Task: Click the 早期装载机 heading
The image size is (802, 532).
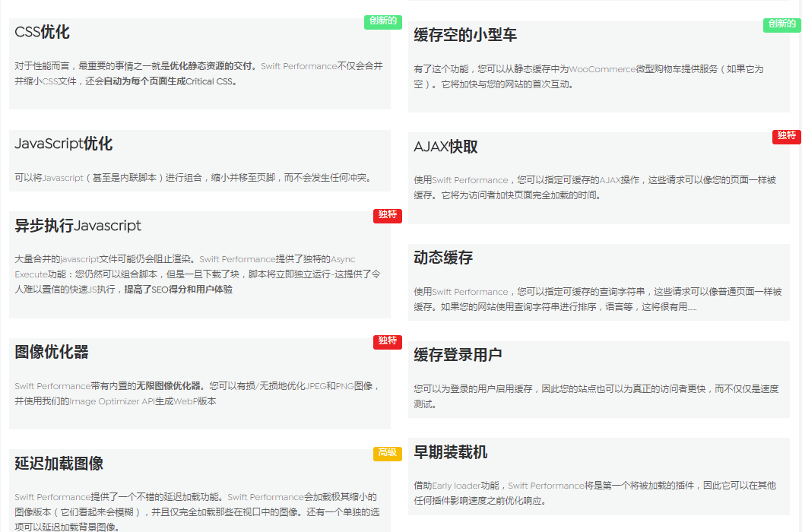Action: (451, 452)
